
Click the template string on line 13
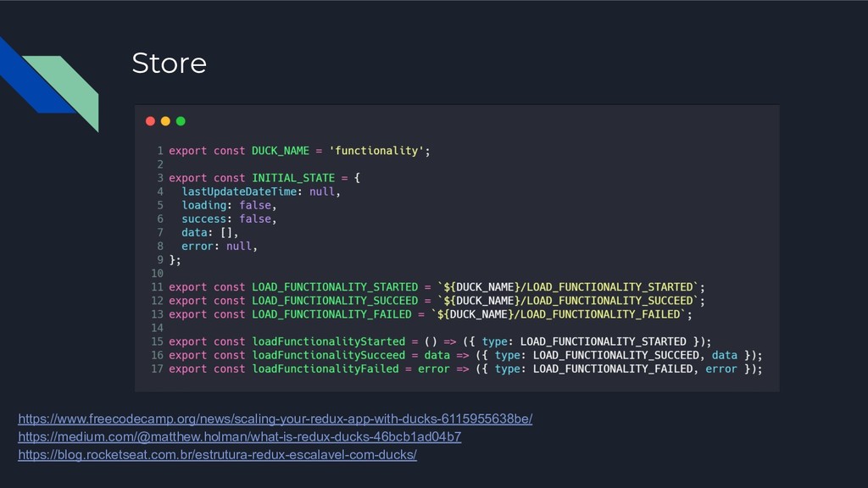(x=559, y=314)
